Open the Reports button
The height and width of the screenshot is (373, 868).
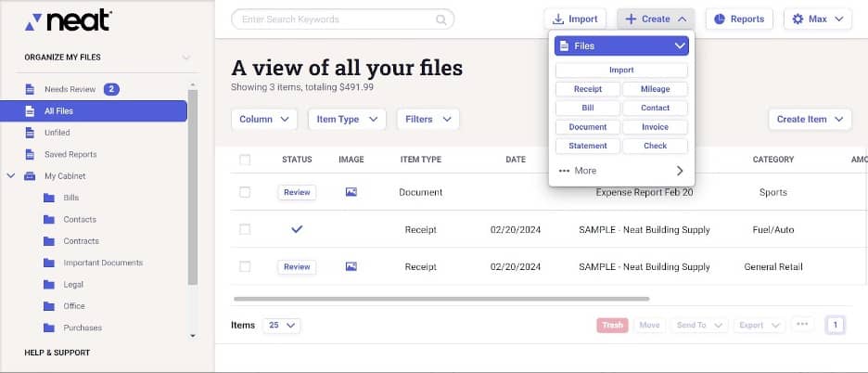click(x=739, y=19)
